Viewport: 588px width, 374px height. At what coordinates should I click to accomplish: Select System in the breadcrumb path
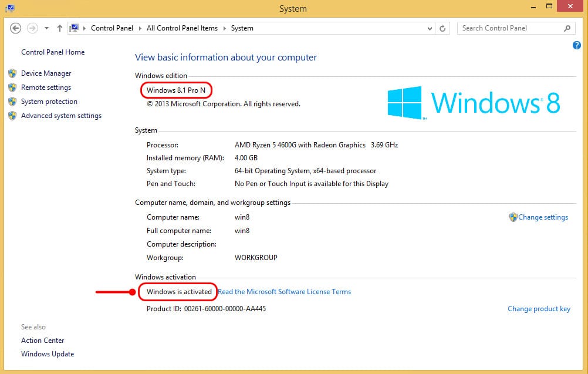pyautogui.click(x=242, y=28)
